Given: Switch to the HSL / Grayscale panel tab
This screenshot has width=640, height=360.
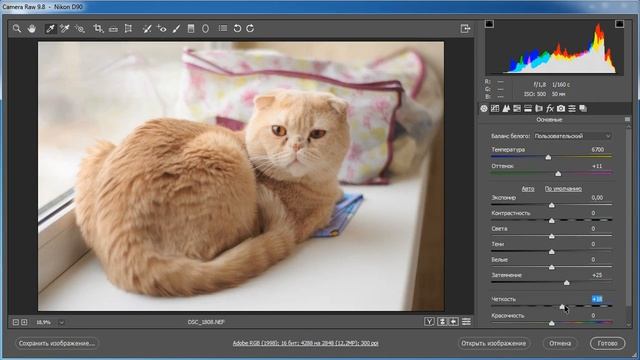Looking at the screenshot, I should coord(517,109).
